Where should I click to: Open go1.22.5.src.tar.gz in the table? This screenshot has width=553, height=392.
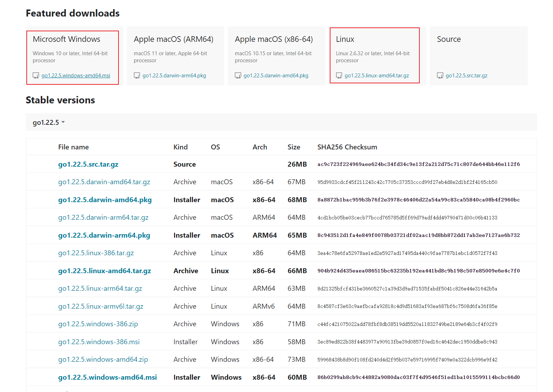[88, 164]
